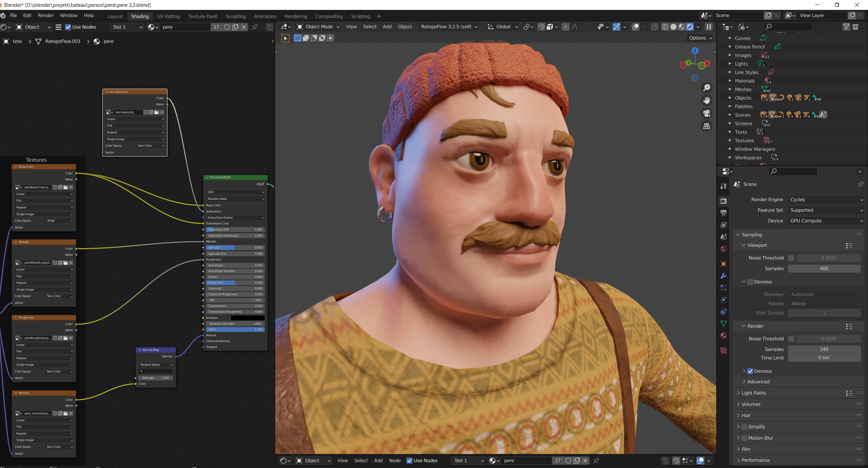
Task: Switch to the UV Editing workspace tab
Action: pos(168,16)
